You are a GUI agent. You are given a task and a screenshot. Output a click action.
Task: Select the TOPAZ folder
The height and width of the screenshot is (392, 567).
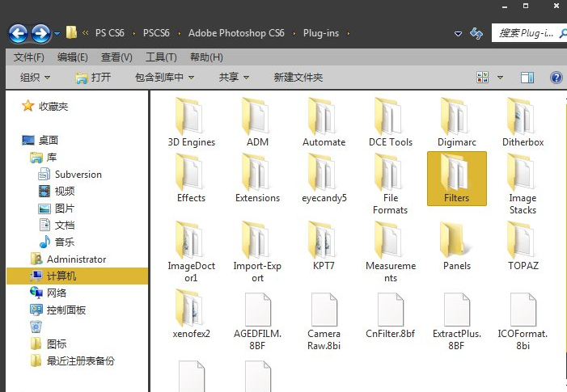523,246
